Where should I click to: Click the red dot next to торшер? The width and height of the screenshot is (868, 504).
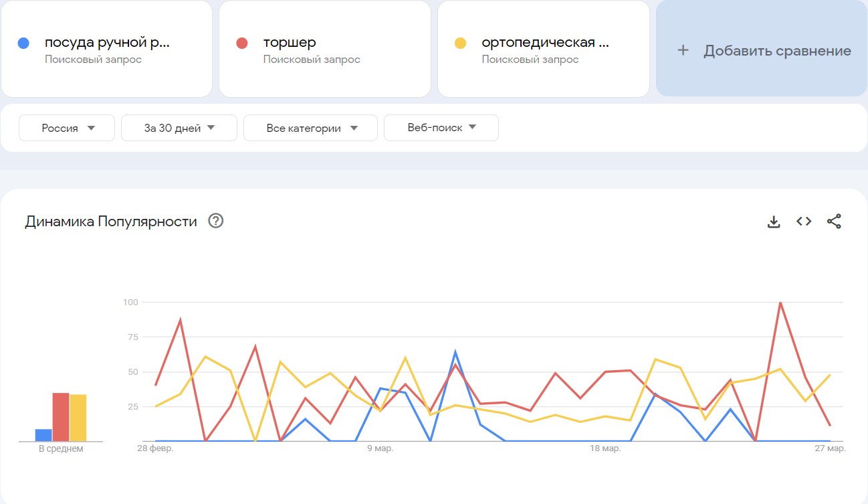coord(242,43)
